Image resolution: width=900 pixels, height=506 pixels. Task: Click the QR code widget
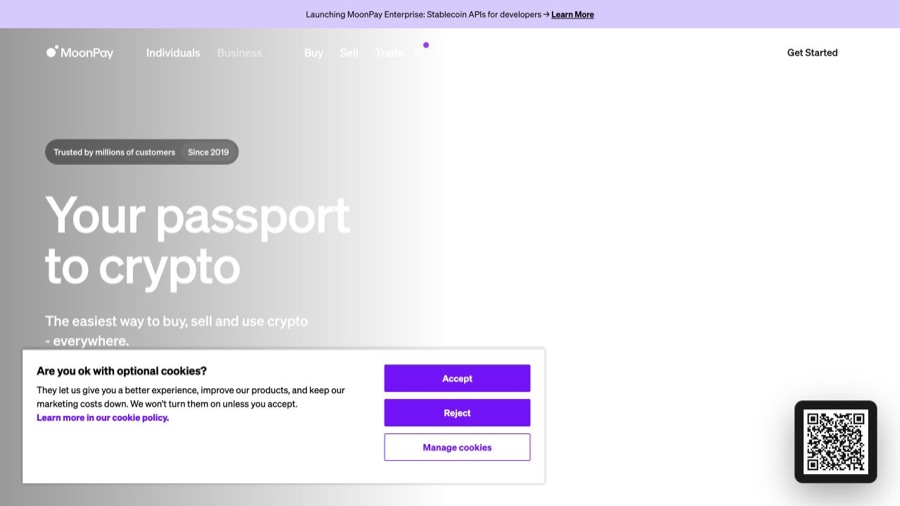coord(836,442)
